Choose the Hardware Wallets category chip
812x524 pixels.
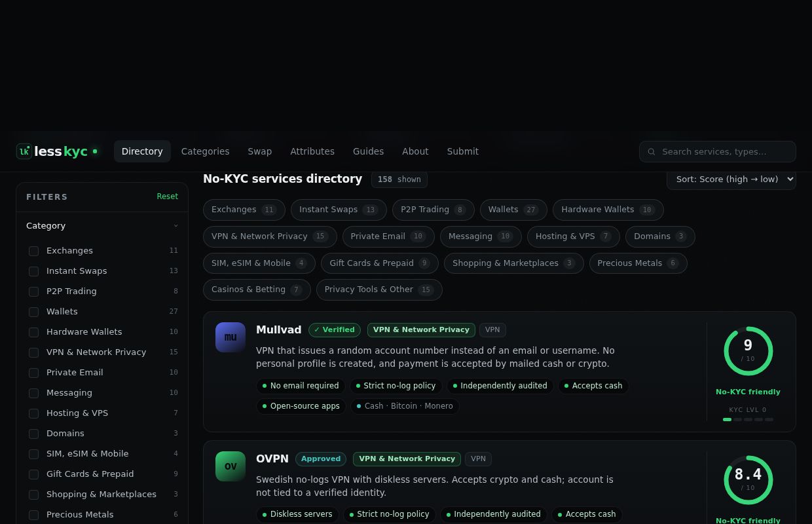click(608, 210)
